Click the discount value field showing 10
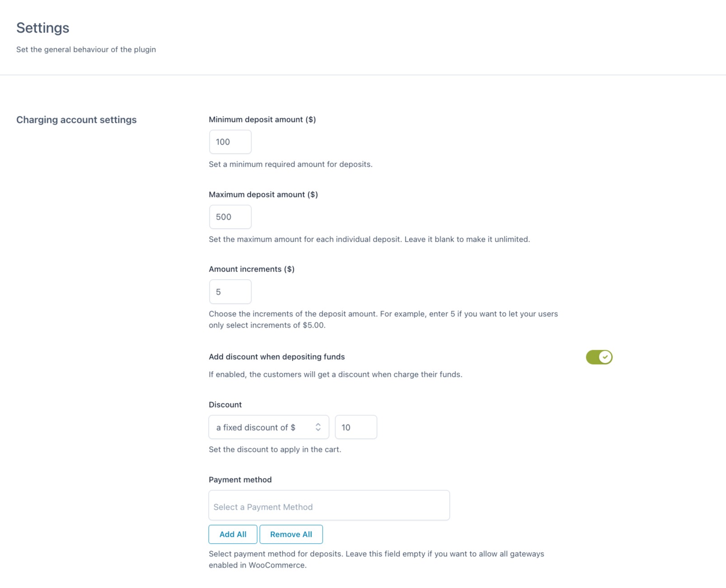This screenshot has height=588, width=726. coord(356,427)
